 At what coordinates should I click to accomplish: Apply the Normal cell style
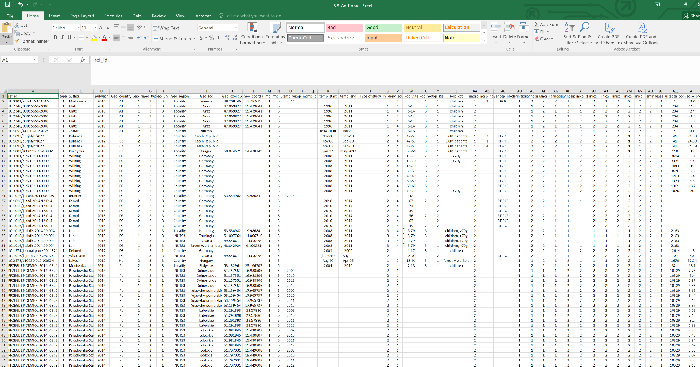[x=305, y=28]
